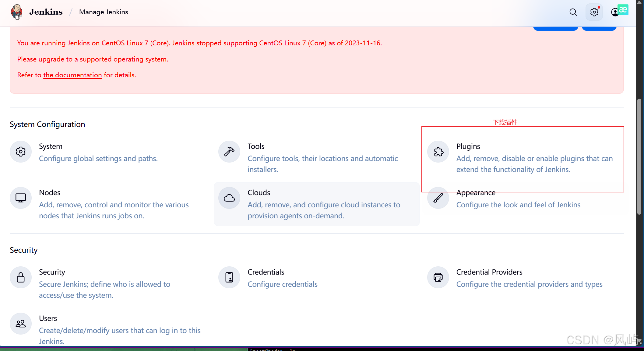
Task: Go to Manage Jenkins breadcrumb
Action: tap(104, 12)
